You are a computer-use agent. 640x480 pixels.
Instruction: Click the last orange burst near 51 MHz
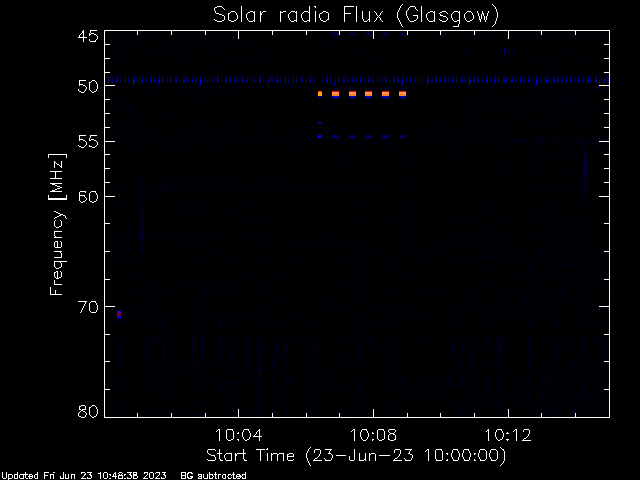[x=402, y=94]
